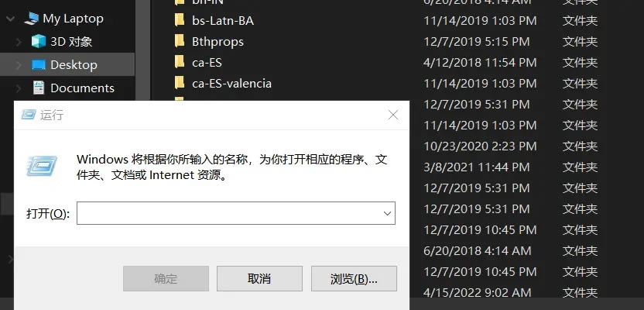The image size is (644, 310).
Task: Collapse the My Laptop tree node
Action: point(10,19)
